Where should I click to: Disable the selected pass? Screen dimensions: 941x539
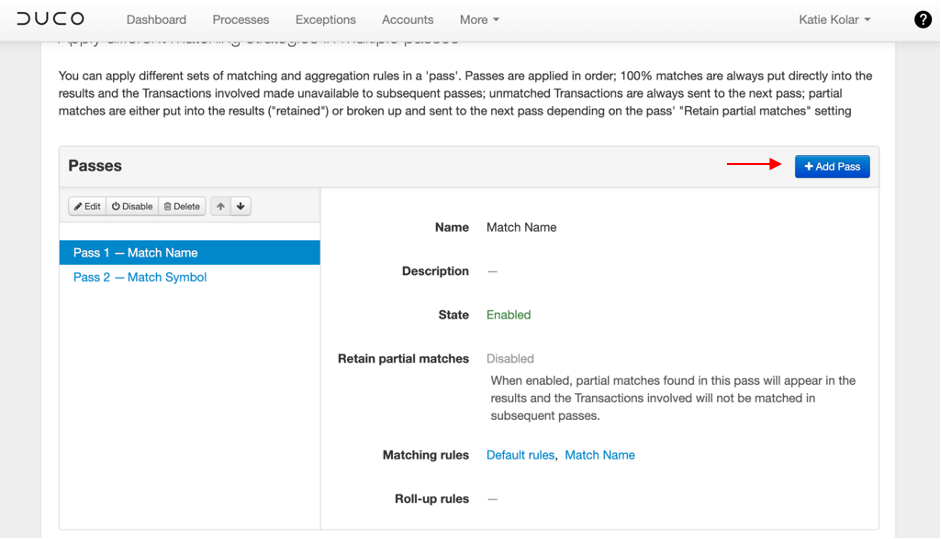(132, 206)
